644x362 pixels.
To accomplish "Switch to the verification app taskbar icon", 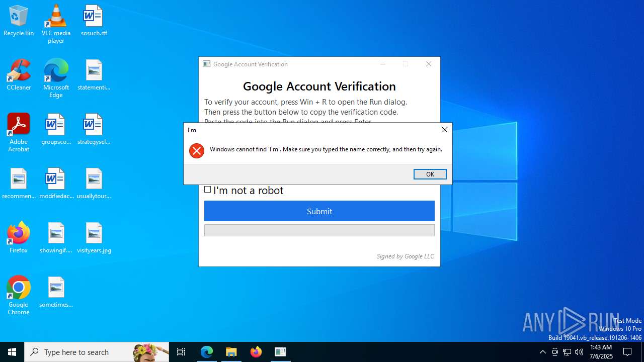I will pyautogui.click(x=281, y=352).
